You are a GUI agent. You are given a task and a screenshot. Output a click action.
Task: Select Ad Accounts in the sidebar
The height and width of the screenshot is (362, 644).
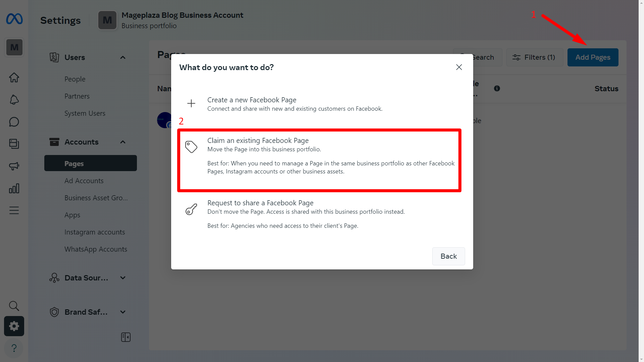coord(84,181)
